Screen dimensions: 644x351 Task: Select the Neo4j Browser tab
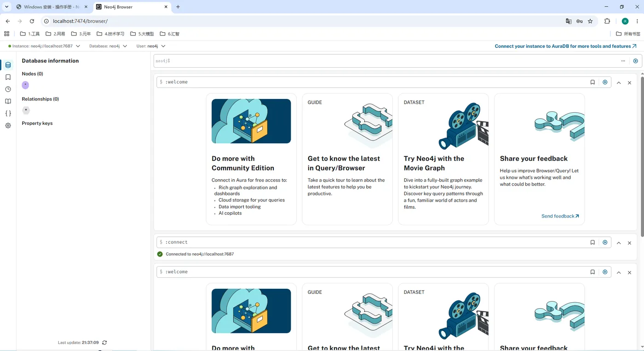click(x=132, y=7)
